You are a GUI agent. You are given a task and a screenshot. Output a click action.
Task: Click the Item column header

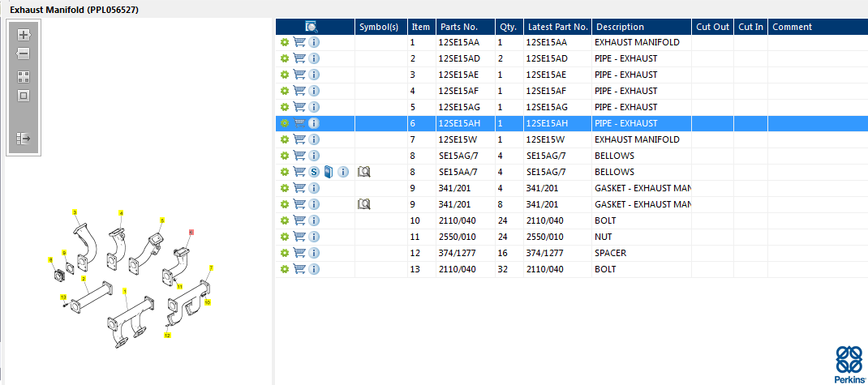click(x=422, y=27)
